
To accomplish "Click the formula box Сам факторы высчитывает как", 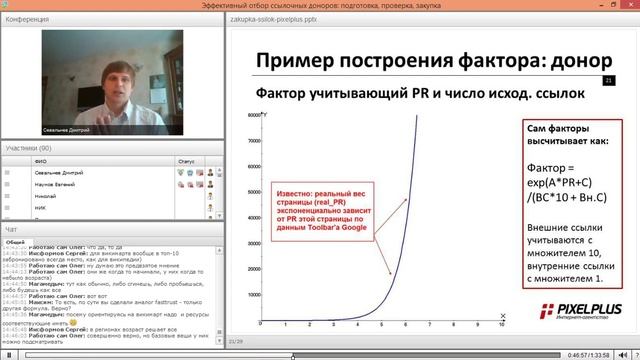I will coord(572,204).
